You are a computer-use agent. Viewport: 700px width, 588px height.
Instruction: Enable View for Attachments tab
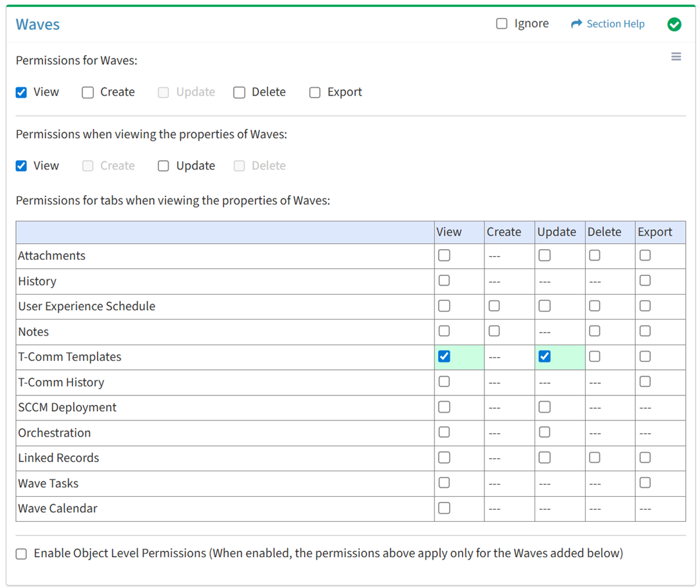pos(444,255)
